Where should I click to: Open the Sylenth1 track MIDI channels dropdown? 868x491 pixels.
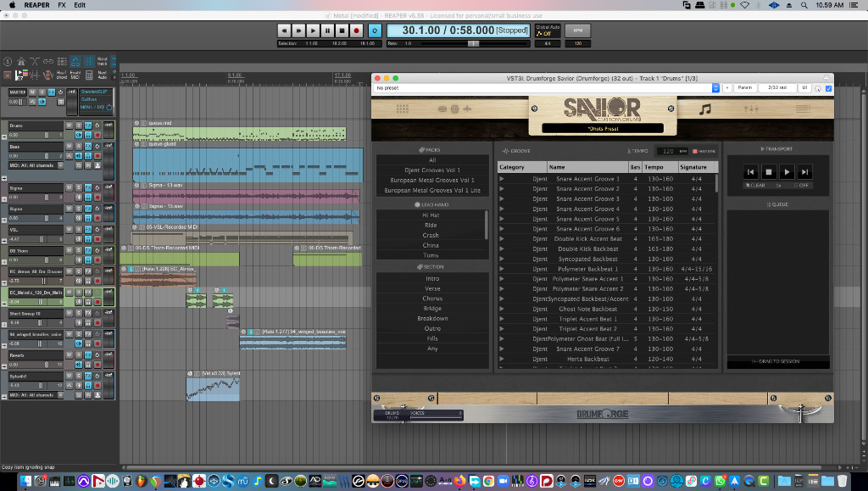pyautogui.click(x=36, y=395)
